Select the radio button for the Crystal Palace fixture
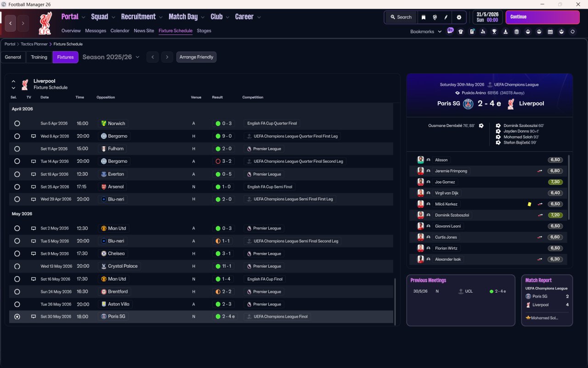The width and height of the screenshot is (588, 368). (x=17, y=266)
